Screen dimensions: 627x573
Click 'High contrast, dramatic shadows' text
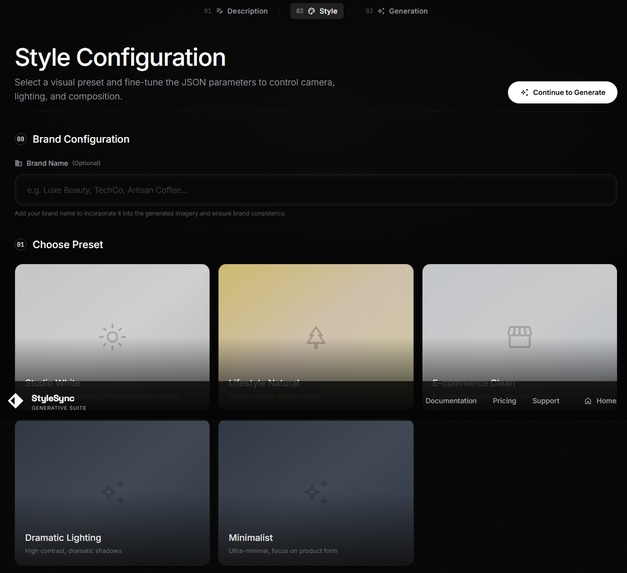[x=73, y=551]
